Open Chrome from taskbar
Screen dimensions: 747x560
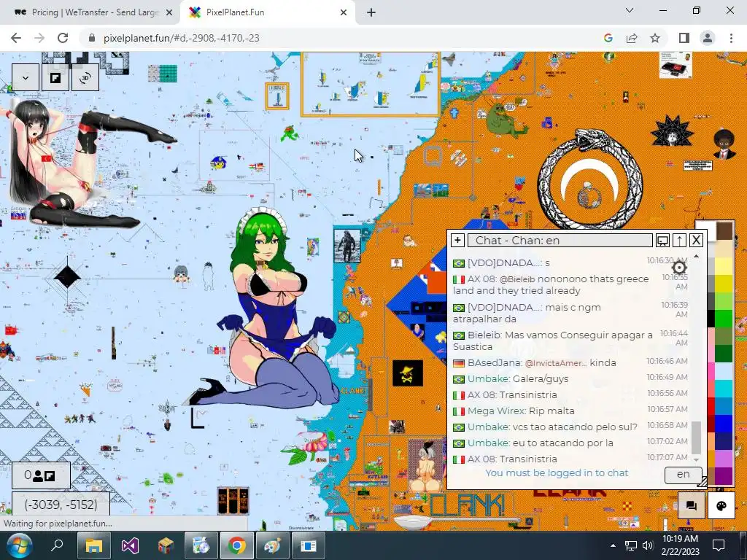pos(237,545)
